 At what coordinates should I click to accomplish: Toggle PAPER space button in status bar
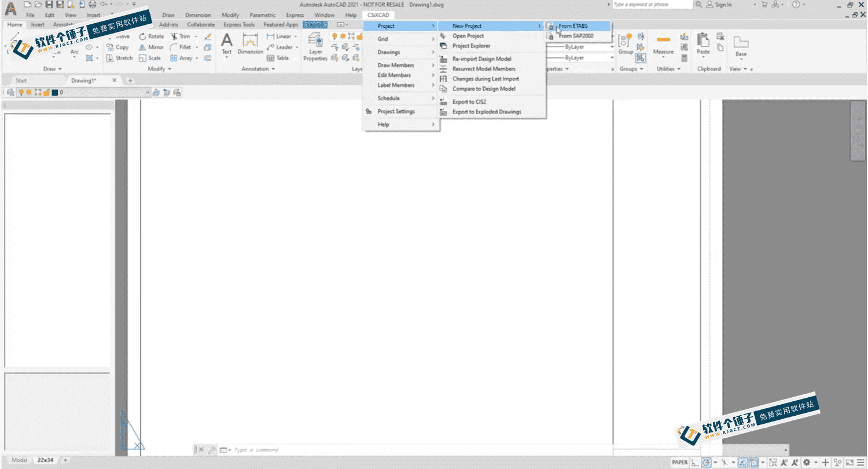(680, 463)
